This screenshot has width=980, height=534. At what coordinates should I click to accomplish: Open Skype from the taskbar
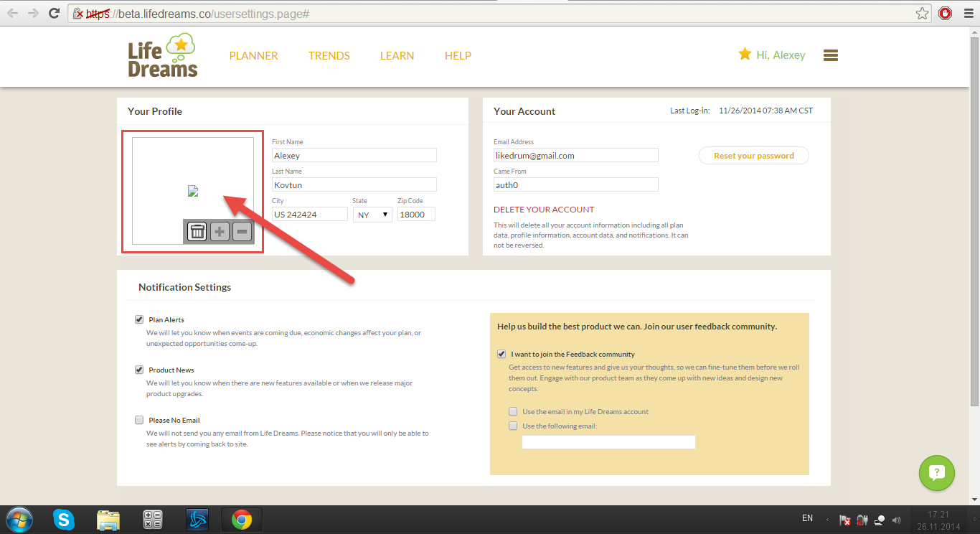[x=63, y=519]
